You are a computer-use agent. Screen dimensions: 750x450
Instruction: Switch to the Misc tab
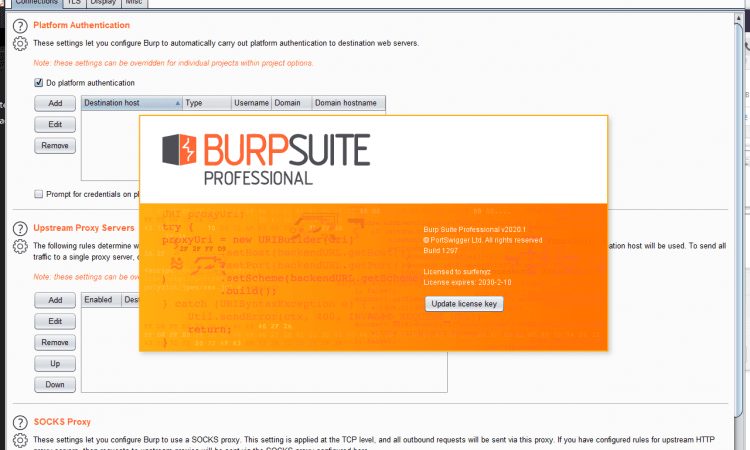[x=134, y=2]
